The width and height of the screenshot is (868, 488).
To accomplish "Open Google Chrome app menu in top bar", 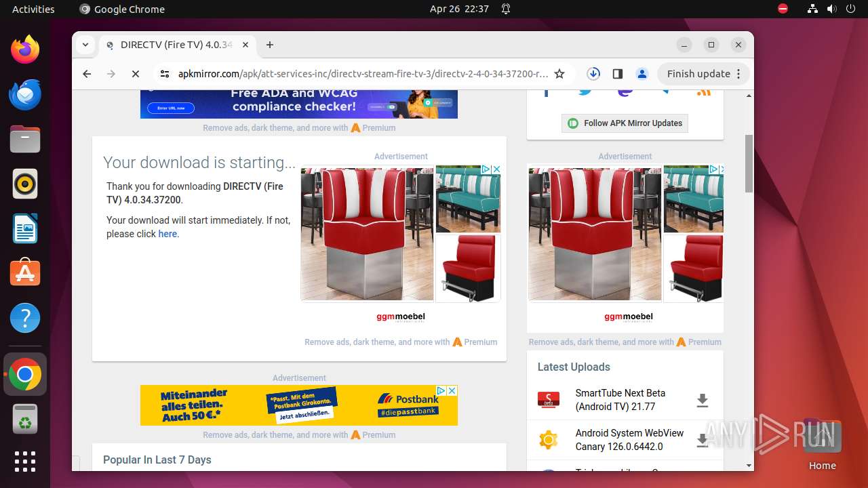I will pos(122,9).
